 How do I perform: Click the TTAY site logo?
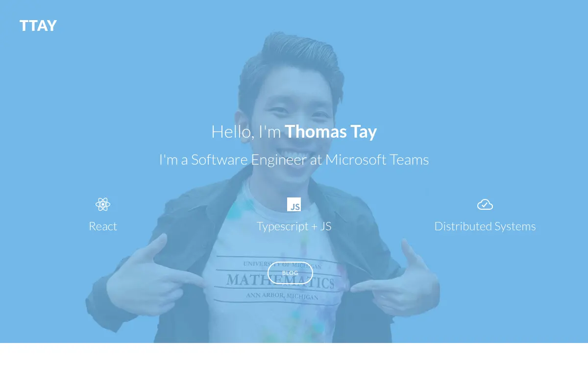tap(38, 25)
